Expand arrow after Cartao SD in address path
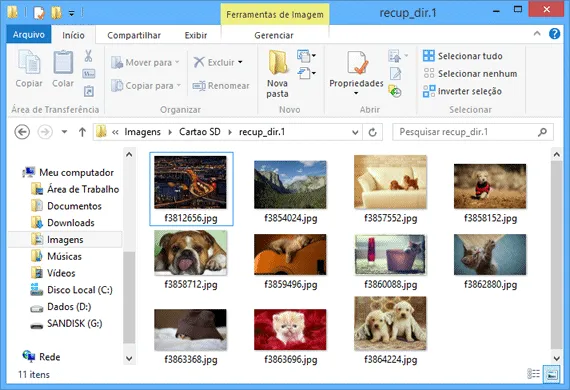This screenshot has width=570, height=390. click(x=230, y=132)
